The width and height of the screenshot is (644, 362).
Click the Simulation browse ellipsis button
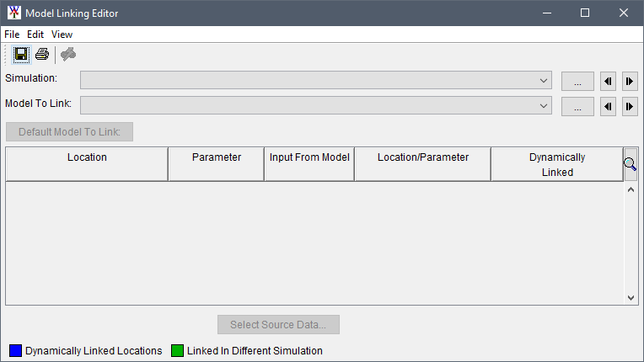point(577,82)
